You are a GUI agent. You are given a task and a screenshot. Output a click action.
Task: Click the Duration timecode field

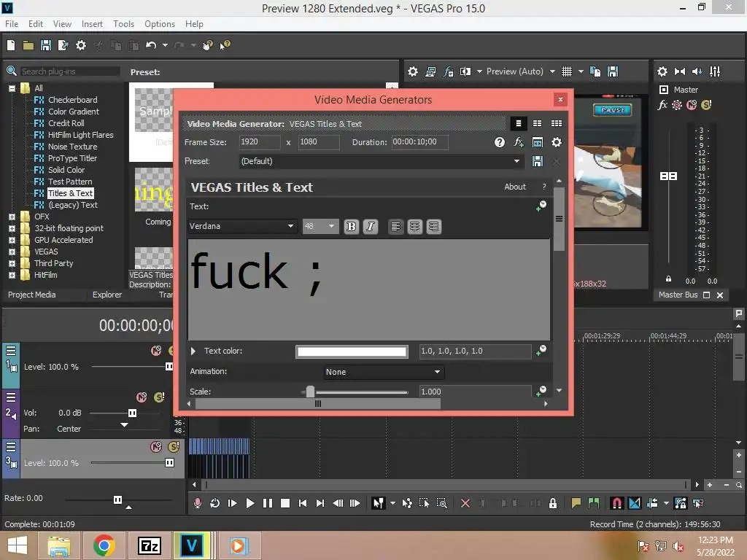419,142
